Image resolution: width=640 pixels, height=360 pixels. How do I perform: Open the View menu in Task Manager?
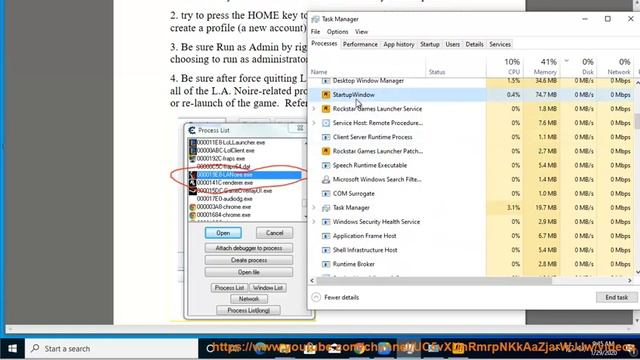tap(361, 31)
